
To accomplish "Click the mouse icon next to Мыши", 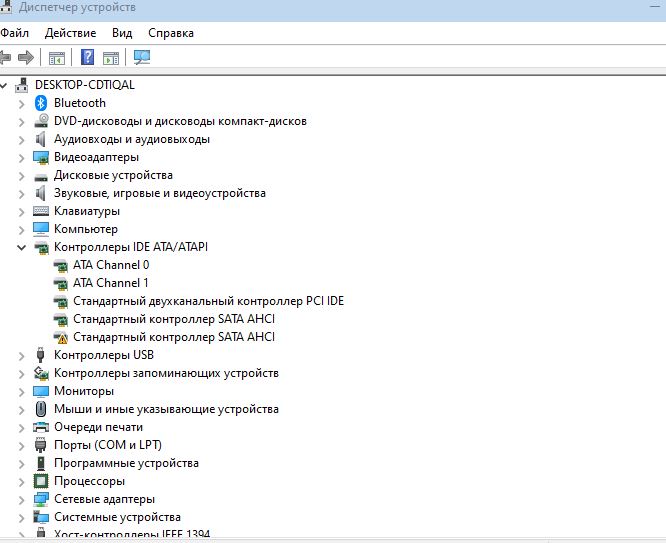I will [41, 409].
